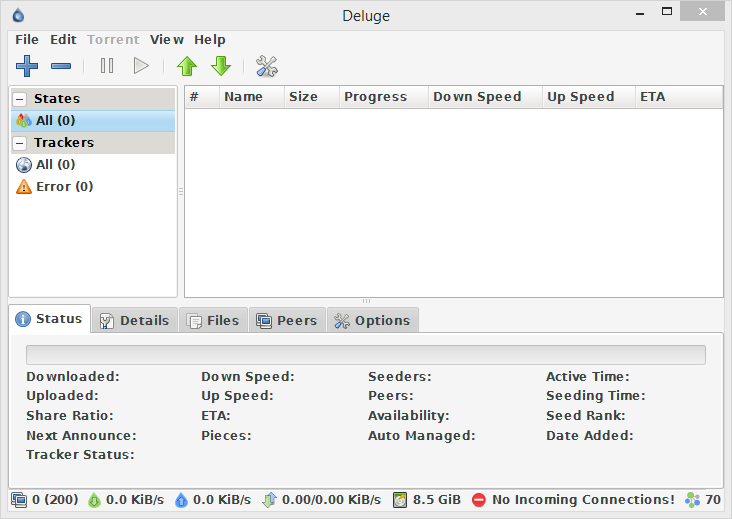This screenshot has height=519, width=732.
Task: Select the Status tab
Action: [x=49, y=319]
